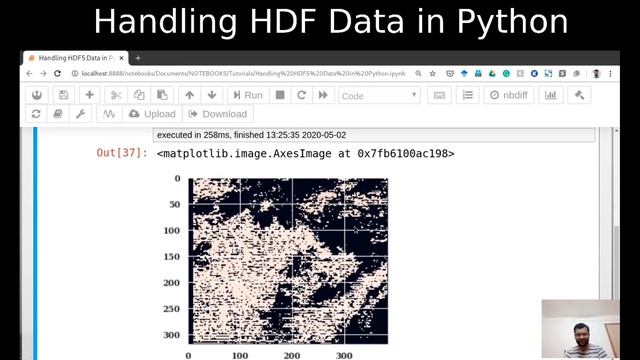The width and height of the screenshot is (640, 360).
Task: Go forward in browser history
Action: point(43,73)
